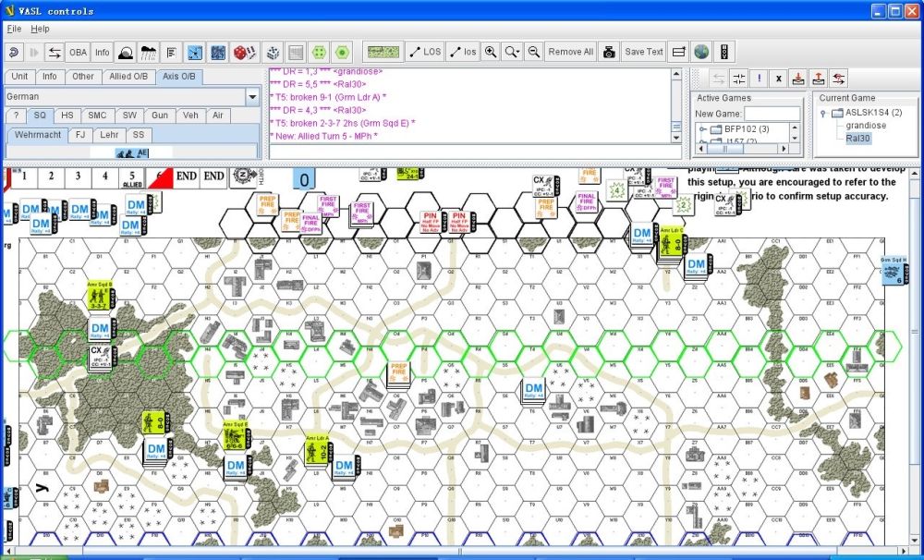Open the German nationality dropdown
Image resolution: width=924 pixels, height=560 pixels.
(253, 97)
